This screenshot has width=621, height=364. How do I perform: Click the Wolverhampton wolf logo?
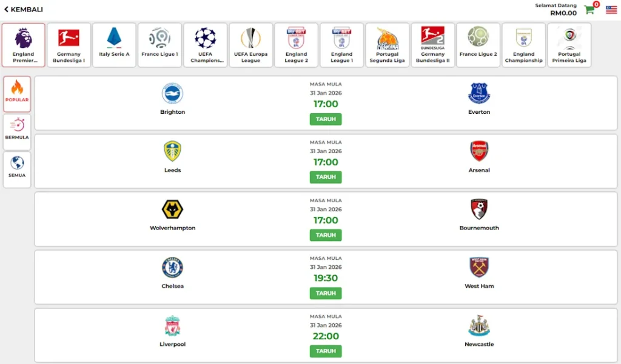pyautogui.click(x=172, y=210)
